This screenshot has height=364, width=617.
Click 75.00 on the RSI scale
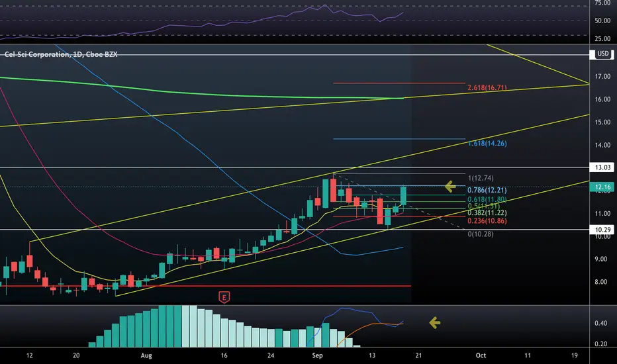602,3
